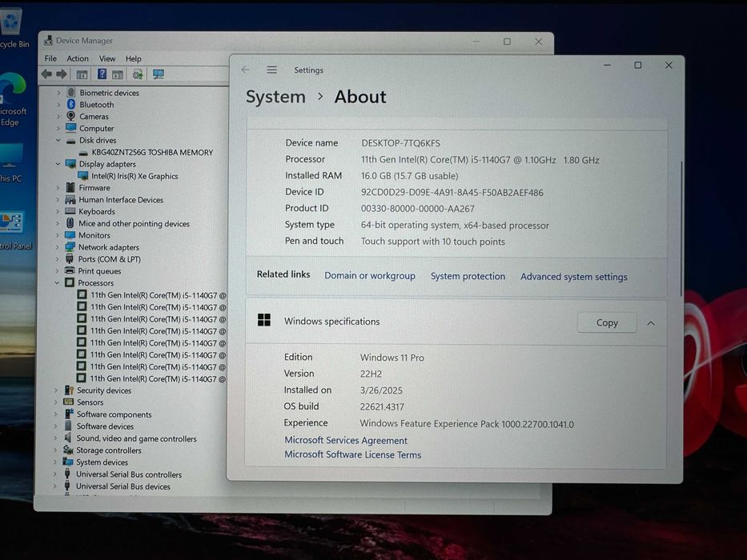
Task: Click Scan for hardware changes monitor icon
Action: [x=159, y=74]
